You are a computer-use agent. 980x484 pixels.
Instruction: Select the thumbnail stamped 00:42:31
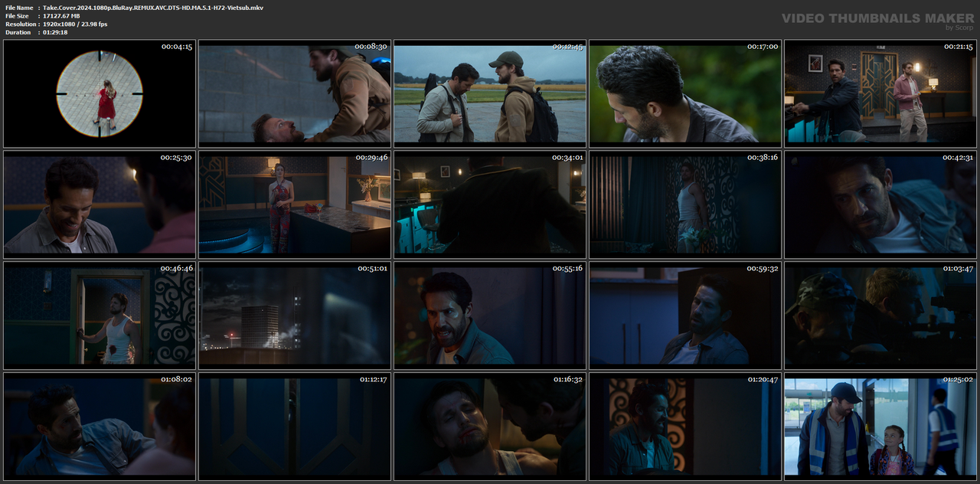coord(880,204)
